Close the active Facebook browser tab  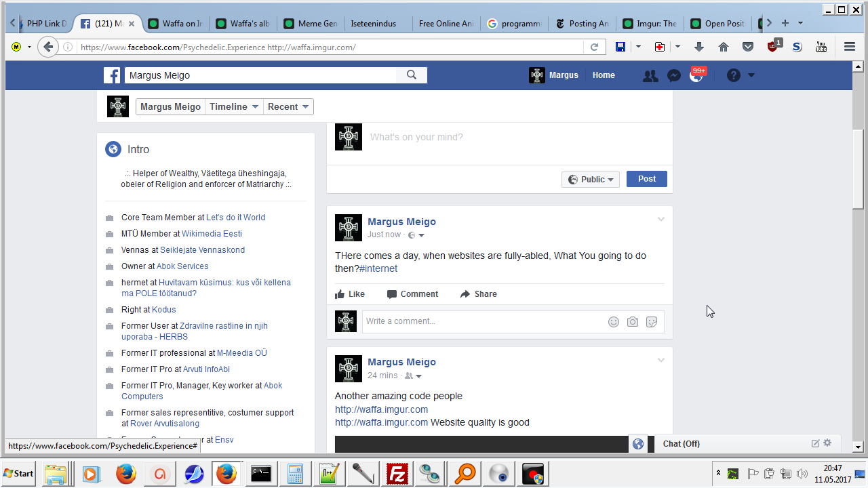[132, 24]
